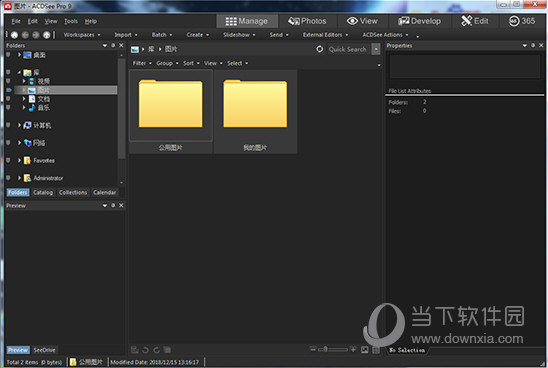Collapse the 库 tree node
Image resolution: width=548 pixels, height=368 pixels.
[19, 72]
